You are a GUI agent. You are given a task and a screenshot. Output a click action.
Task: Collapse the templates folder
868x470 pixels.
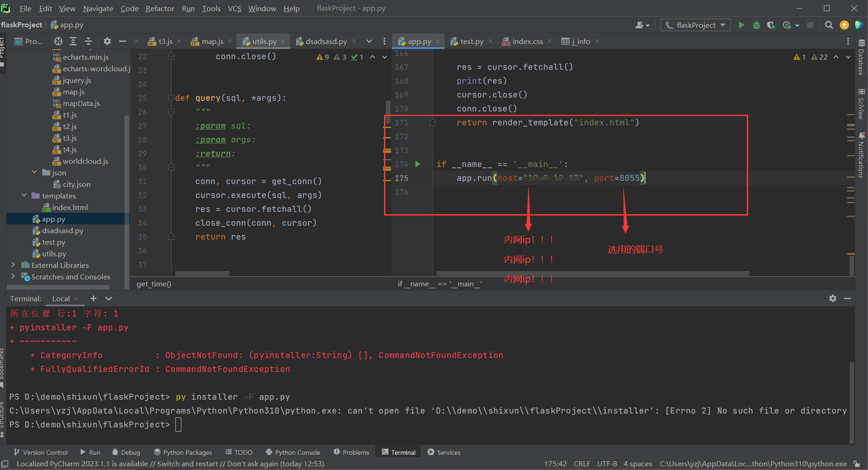point(24,196)
